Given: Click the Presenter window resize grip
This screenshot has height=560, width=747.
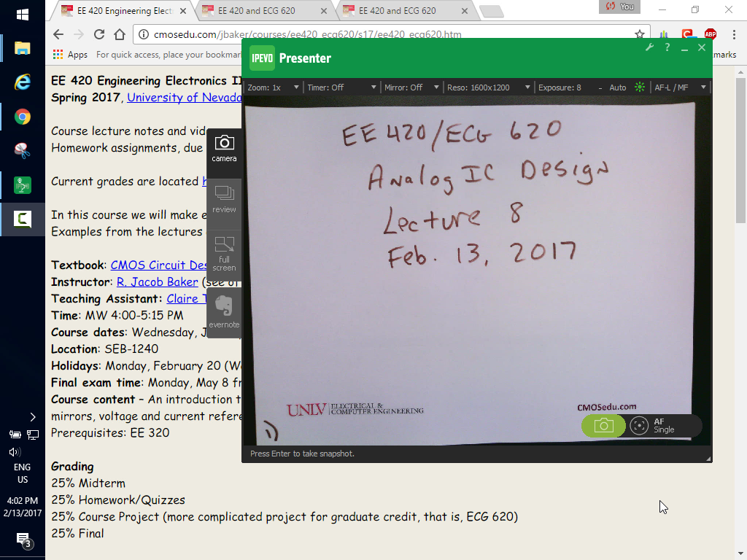Looking at the screenshot, I should pyautogui.click(x=708, y=459).
